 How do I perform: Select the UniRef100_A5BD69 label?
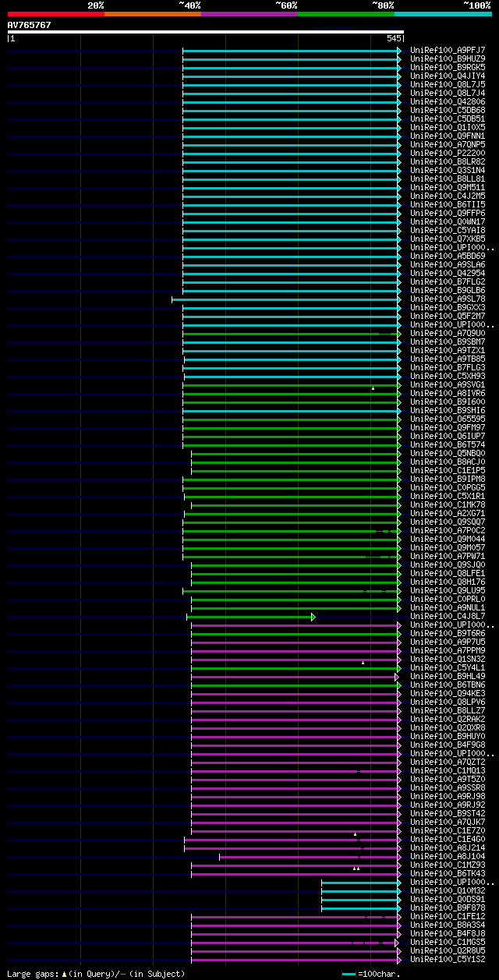click(448, 256)
